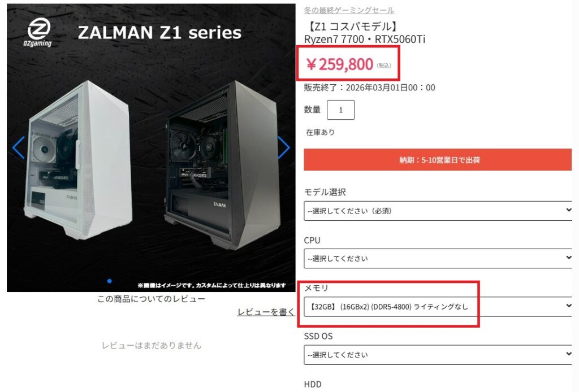This screenshot has height=392, width=579.
Task: Click the product title Ryzen7 7700・RTX5060Ti
Action: (365, 39)
